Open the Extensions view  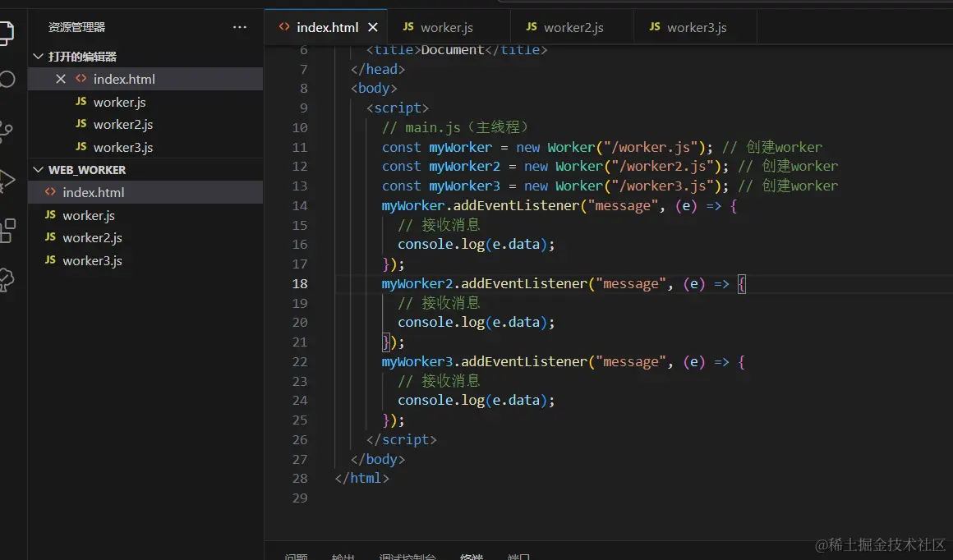(x=7, y=231)
